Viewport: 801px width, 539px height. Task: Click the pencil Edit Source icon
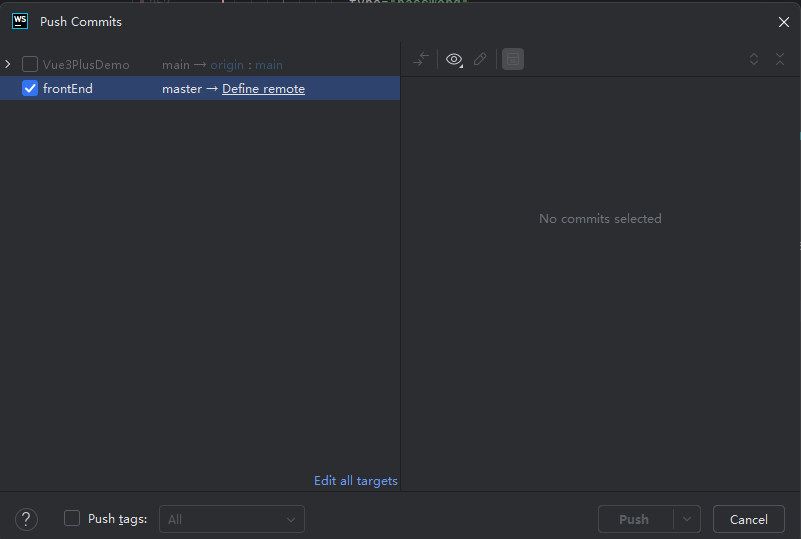point(480,59)
